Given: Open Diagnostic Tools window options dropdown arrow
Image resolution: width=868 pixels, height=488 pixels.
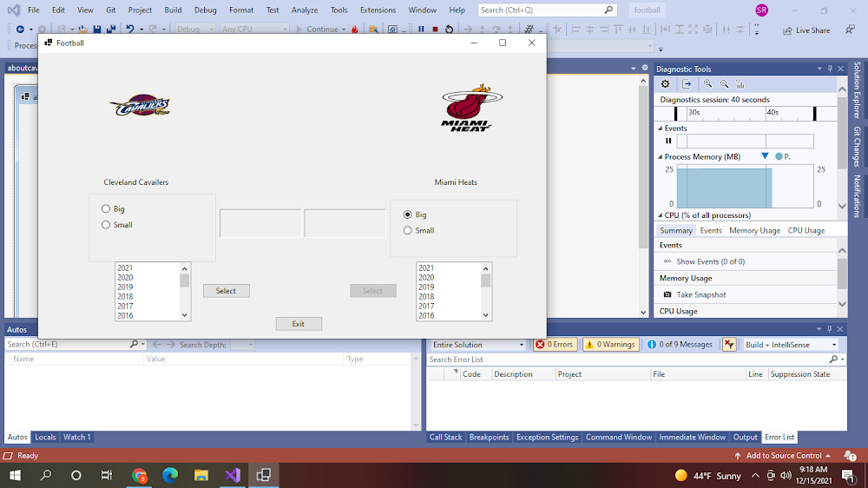Looking at the screenshot, I should click(x=819, y=69).
